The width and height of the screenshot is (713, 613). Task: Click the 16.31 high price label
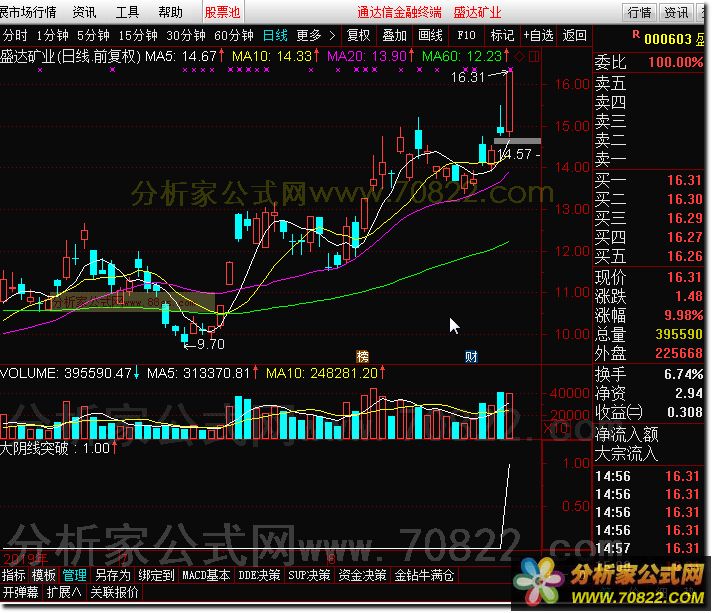tap(467, 77)
